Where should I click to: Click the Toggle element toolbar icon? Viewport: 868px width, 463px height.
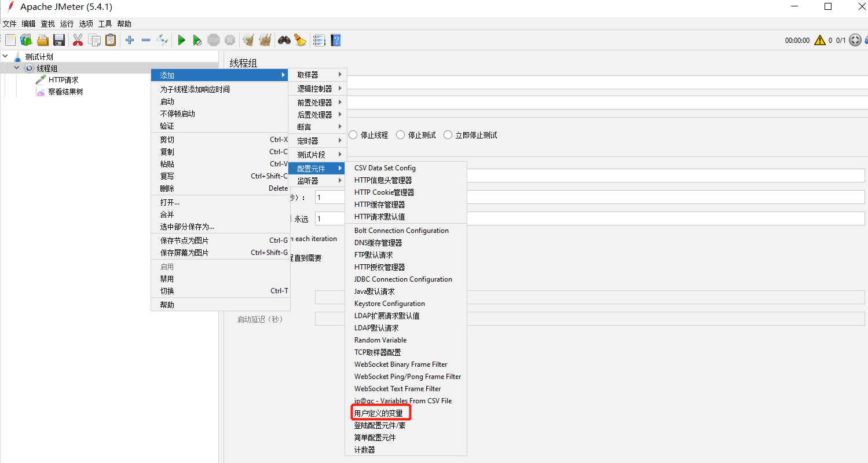(162, 40)
